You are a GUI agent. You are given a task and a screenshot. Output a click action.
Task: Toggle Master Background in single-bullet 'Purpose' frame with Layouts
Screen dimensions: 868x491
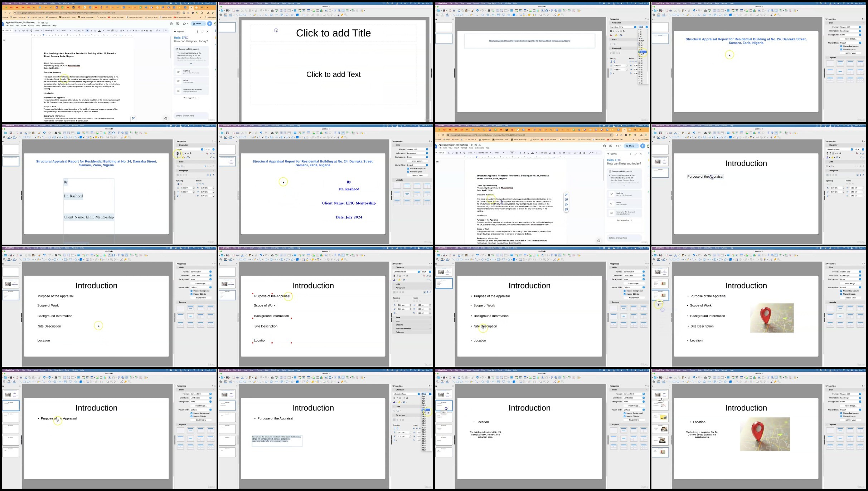tap(191, 413)
